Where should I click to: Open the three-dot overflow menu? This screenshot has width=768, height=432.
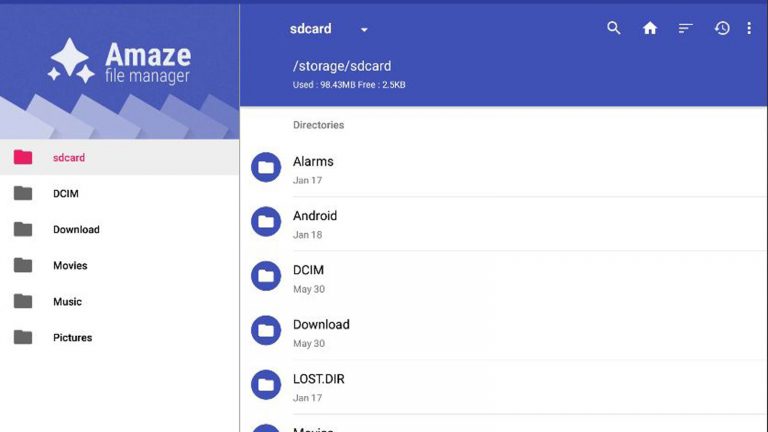[x=749, y=28]
